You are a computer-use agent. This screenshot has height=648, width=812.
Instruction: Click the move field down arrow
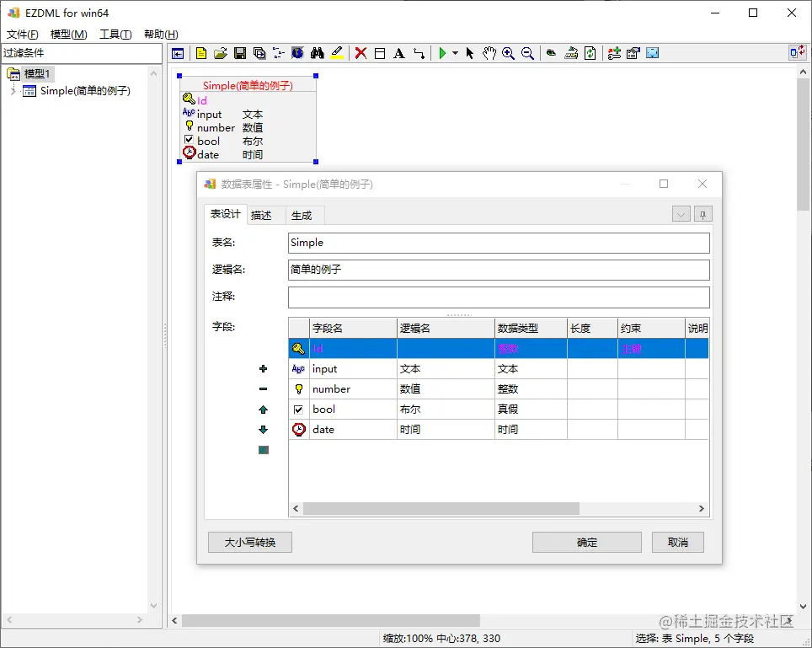(x=263, y=430)
